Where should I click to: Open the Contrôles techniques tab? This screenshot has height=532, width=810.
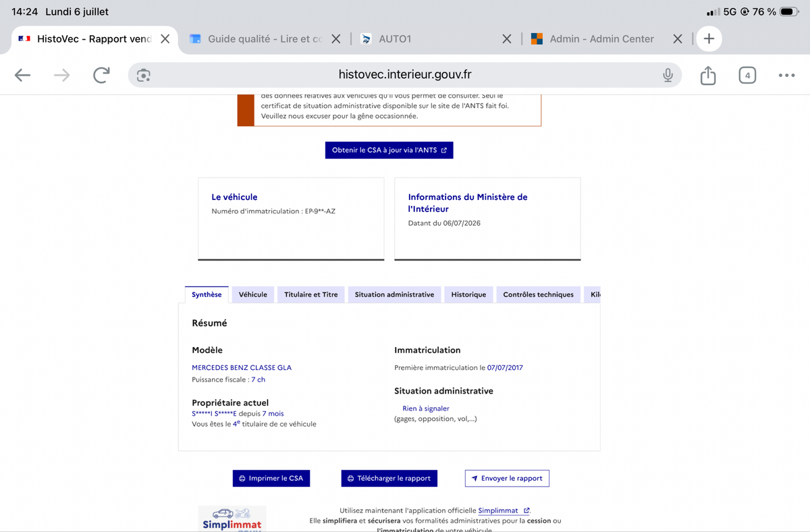(x=539, y=294)
